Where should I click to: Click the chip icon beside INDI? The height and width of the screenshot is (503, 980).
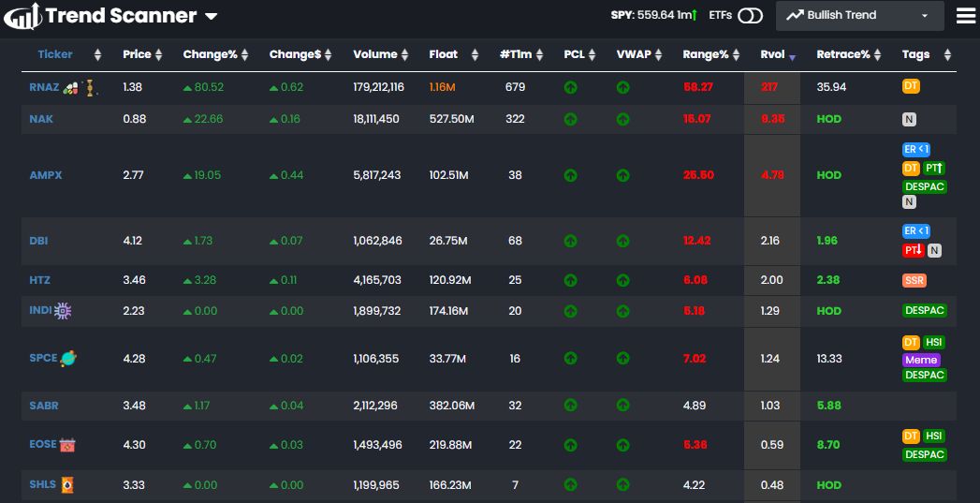click(x=63, y=310)
